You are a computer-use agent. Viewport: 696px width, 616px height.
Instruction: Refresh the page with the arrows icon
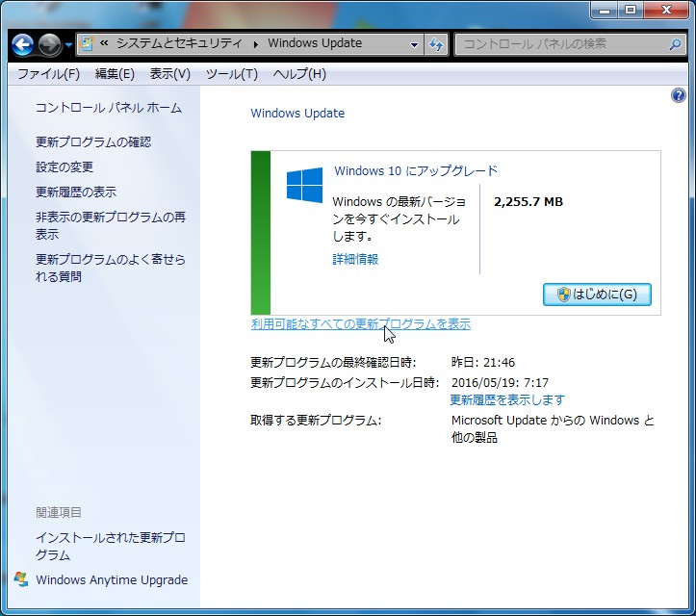click(436, 44)
